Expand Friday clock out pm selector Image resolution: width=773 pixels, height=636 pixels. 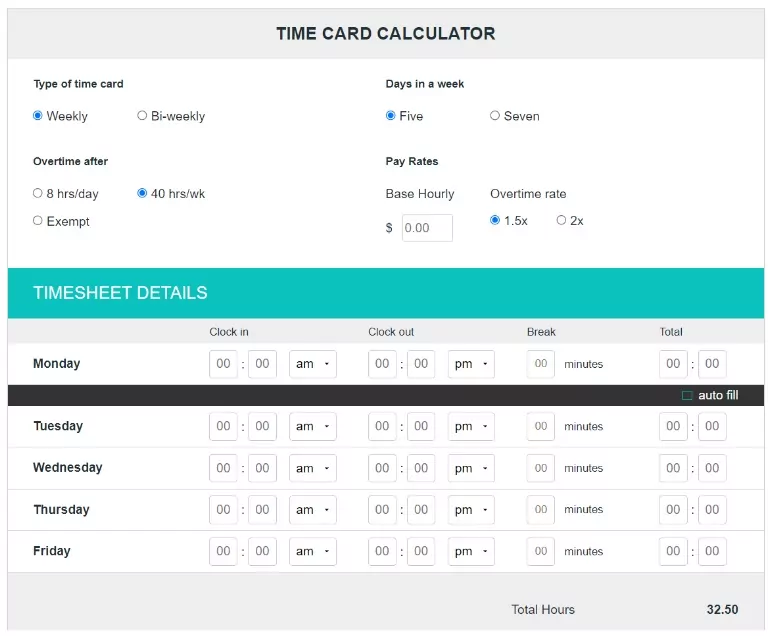point(471,551)
